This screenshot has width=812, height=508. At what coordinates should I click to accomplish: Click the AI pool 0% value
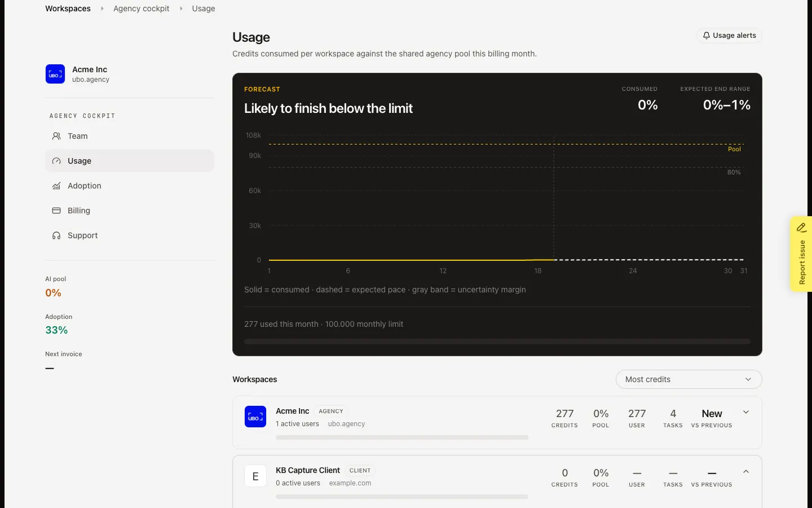pyautogui.click(x=53, y=293)
